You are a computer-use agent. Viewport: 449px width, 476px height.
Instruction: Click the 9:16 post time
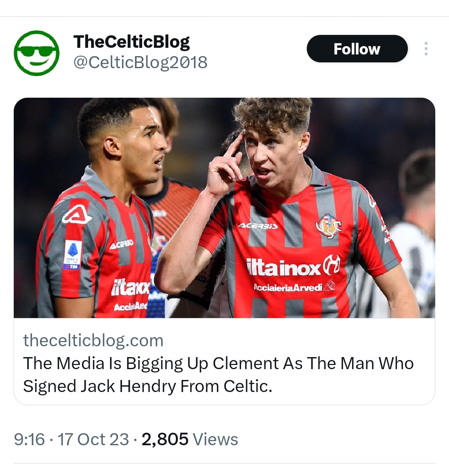29,439
